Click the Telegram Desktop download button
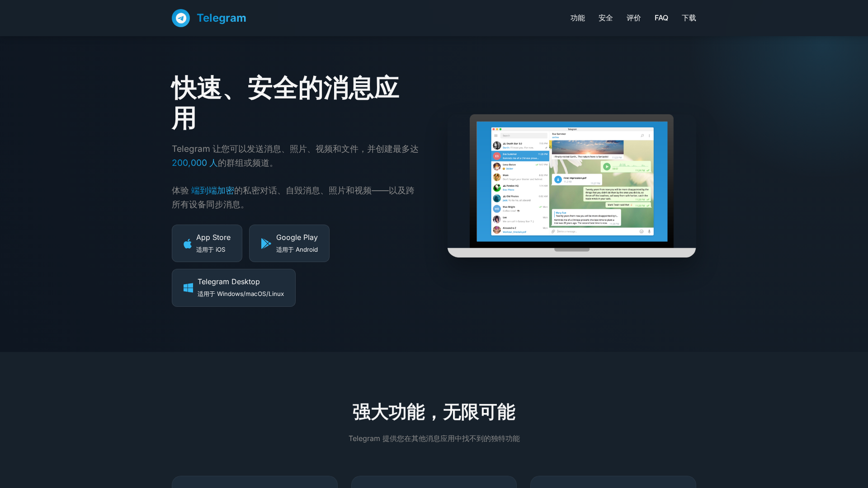Screen dimensions: 868x488 pos(234,288)
